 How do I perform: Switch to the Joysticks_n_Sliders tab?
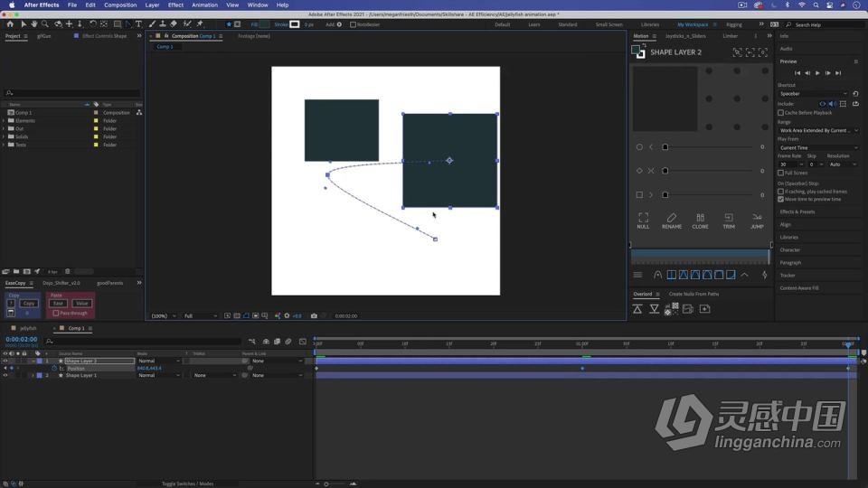point(685,36)
